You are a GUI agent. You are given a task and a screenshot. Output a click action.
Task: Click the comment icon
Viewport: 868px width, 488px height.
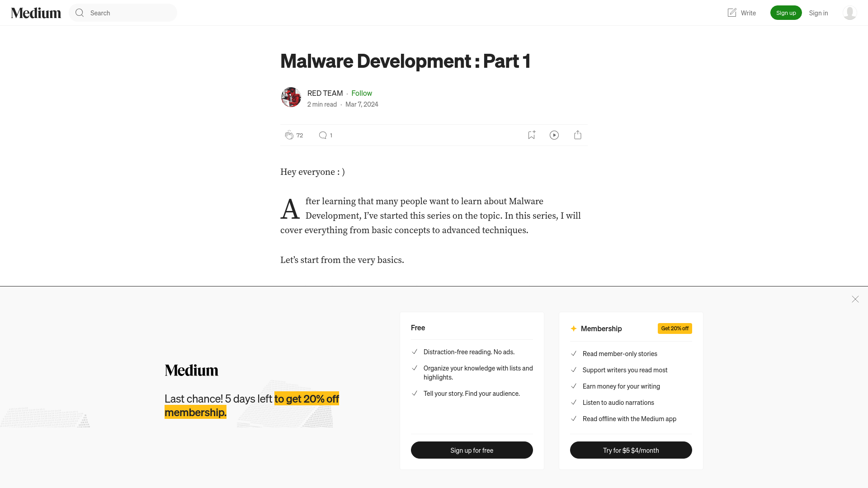click(x=322, y=135)
